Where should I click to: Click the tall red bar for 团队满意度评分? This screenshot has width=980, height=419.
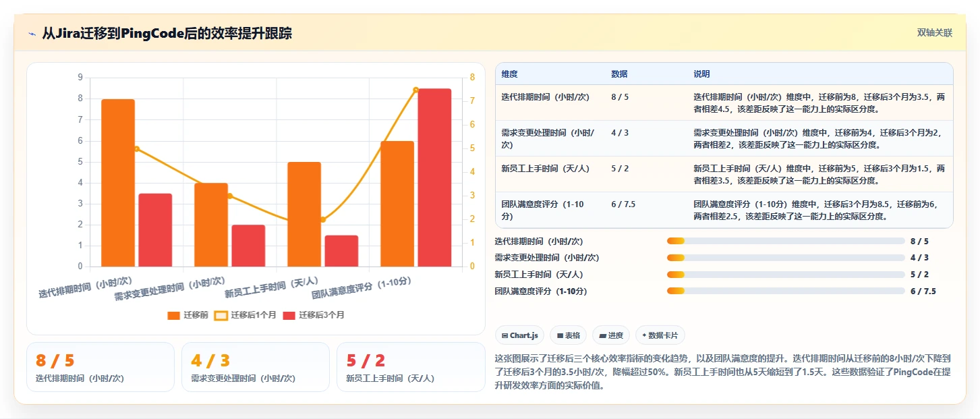click(x=434, y=177)
